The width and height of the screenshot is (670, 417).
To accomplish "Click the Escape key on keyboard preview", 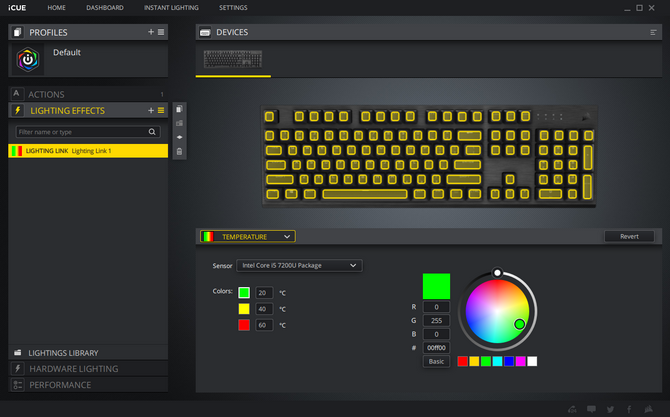I will pos(270,116).
